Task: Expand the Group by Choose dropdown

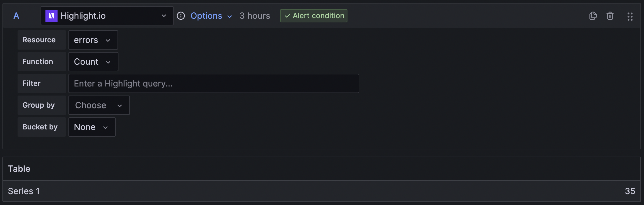Action: 99,105
